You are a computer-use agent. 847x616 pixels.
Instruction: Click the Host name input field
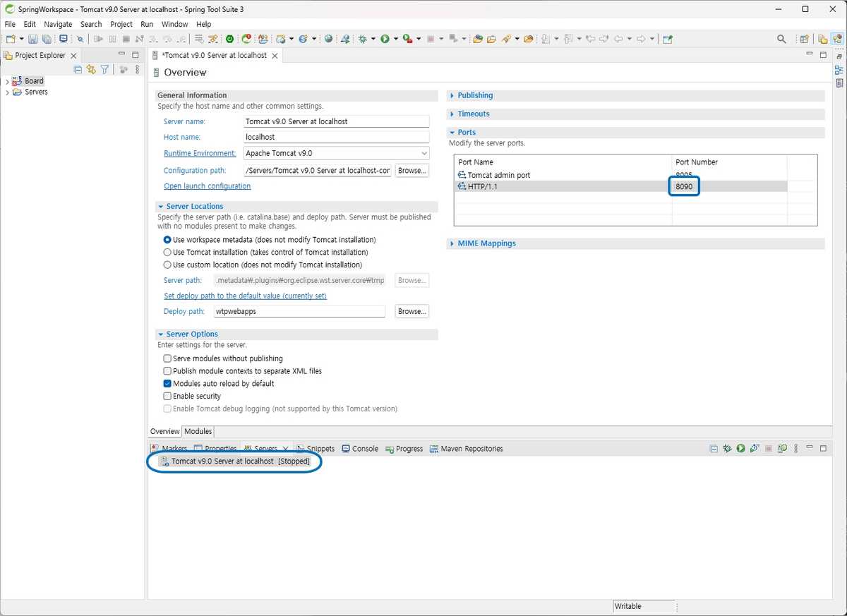pos(336,137)
